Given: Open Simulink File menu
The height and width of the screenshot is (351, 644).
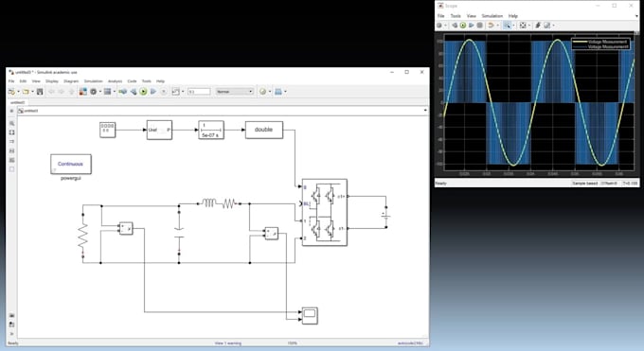Looking at the screenshot, I should 11,81.
